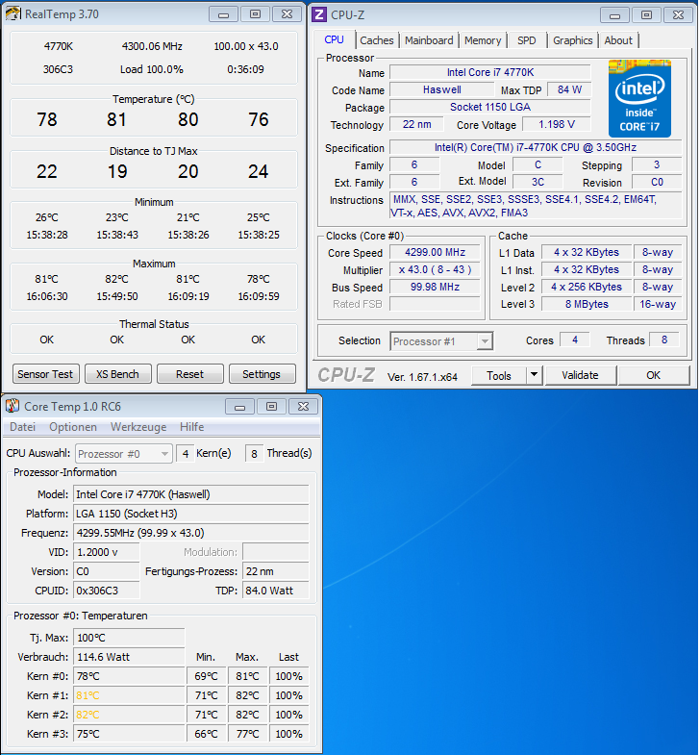Open the Optionen menu
The width and height of the screenshot is (700, 755).
[x=73, y=427]
